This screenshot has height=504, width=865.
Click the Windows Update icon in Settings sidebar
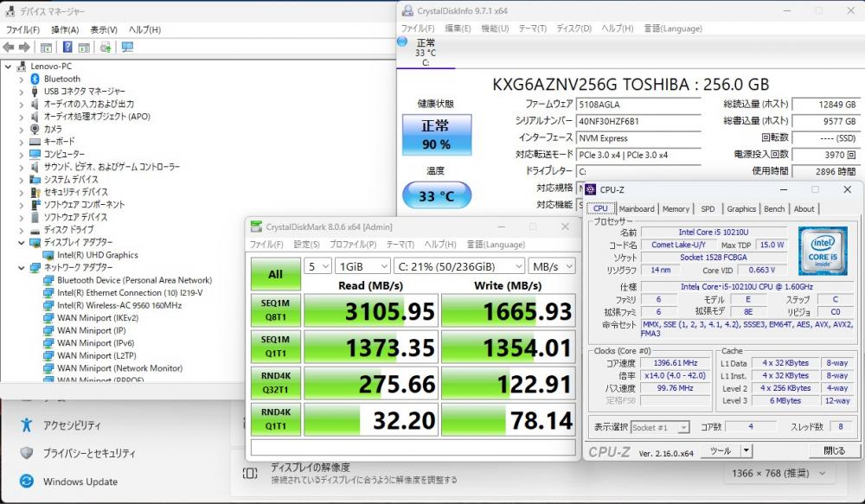[27, 482]
